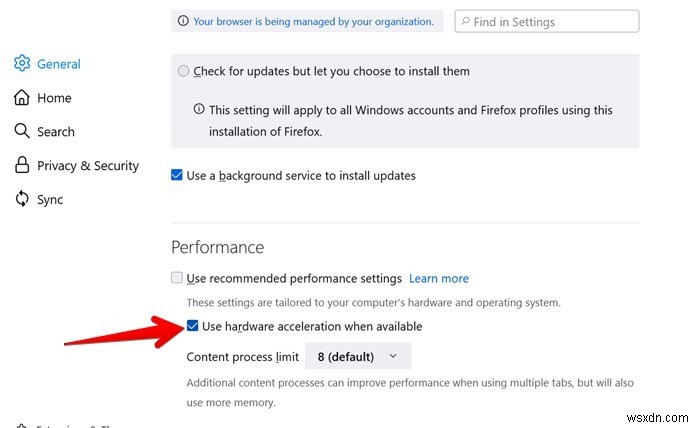The width and height of the screenshot is (700, 428).
Task: Disable Use hardware acceleration when available
Action: click(193, 326)
